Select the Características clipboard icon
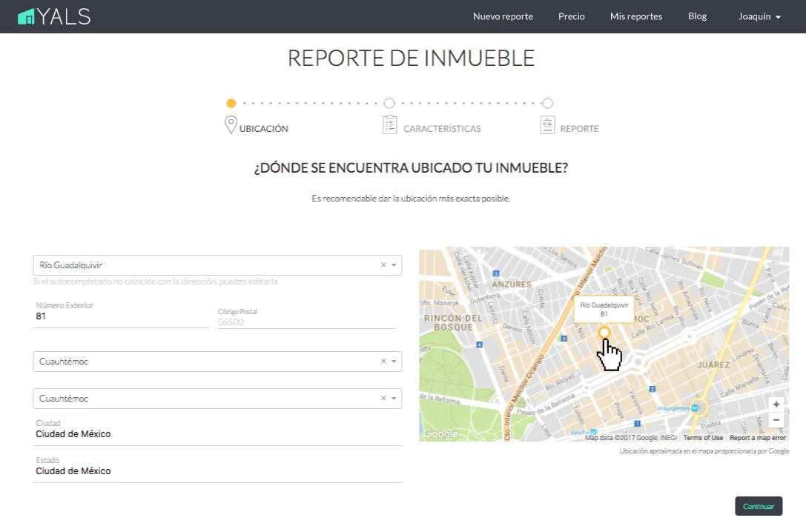The image size is (806, 532). point(389,125)
